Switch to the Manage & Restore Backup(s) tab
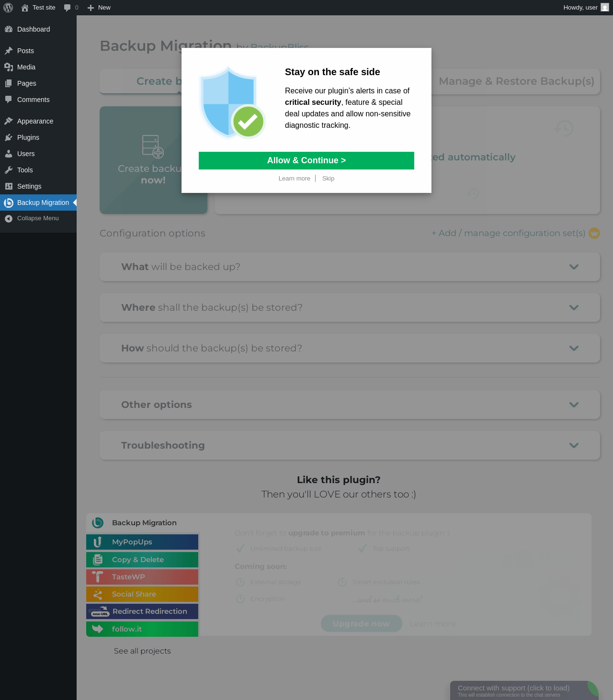The image size is (613, 700). 516,81
